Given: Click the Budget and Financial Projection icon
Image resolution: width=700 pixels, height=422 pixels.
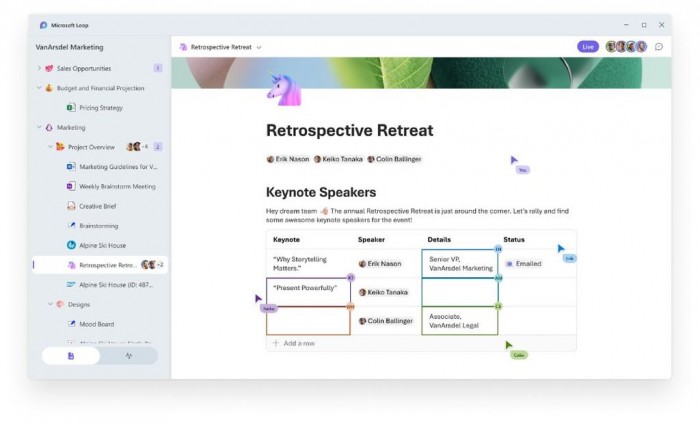Looking at the screenshot, I should [49, 88].
